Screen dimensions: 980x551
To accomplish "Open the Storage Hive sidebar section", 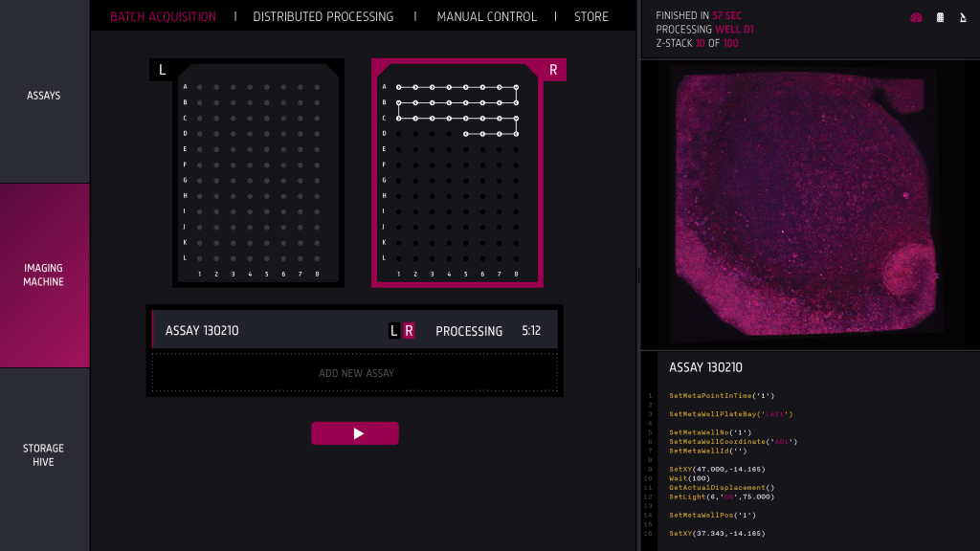I will tap(44, 455).
